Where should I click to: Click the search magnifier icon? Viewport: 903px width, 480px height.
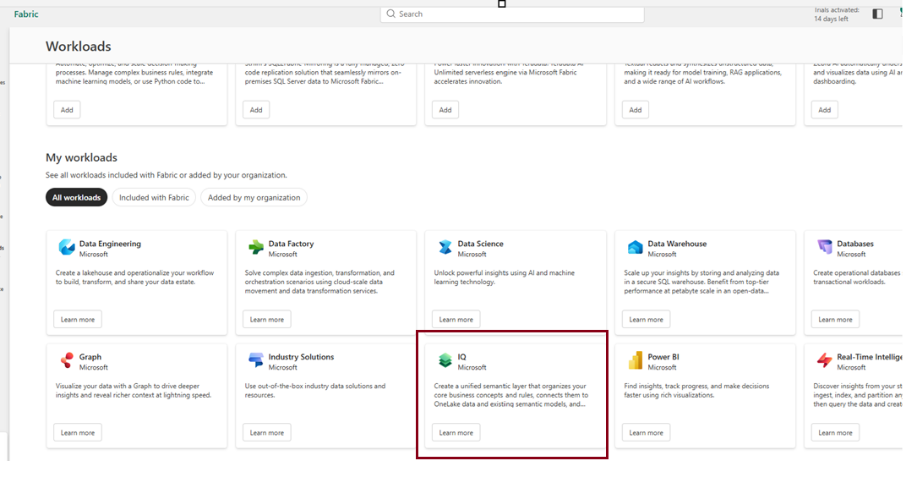pyautogui.click(x=391, y=14)
